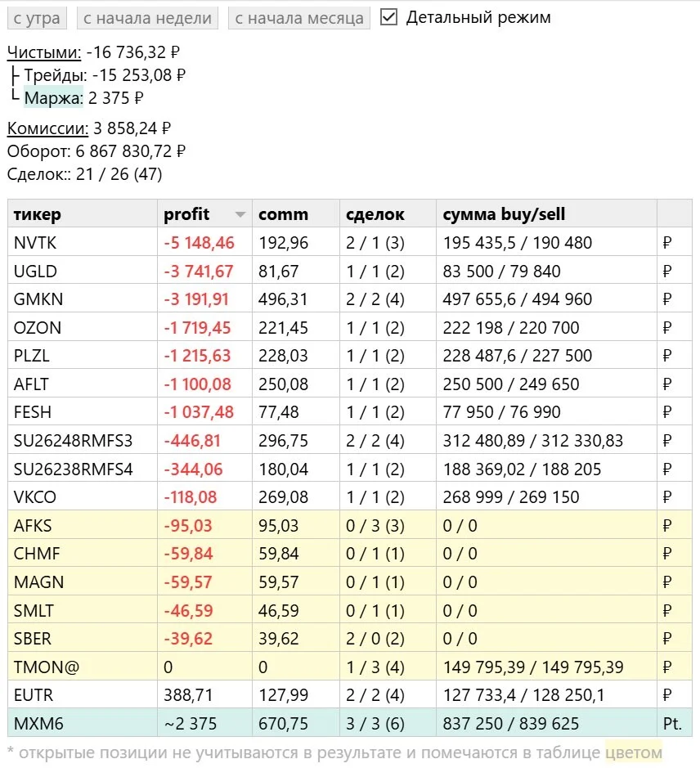The image size is (700, 768).
Task: Select the SU26238RMFS4 bond ticker cell
Action: point(83,469)
